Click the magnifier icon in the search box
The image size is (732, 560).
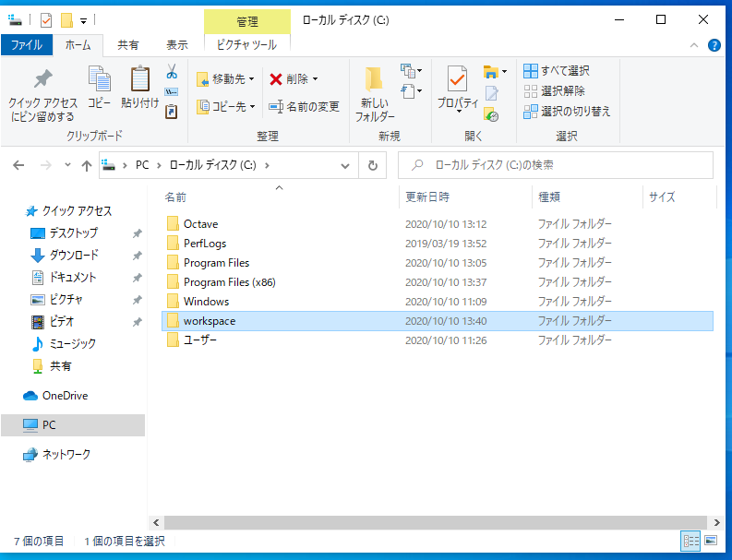click(x=417, y=165)
